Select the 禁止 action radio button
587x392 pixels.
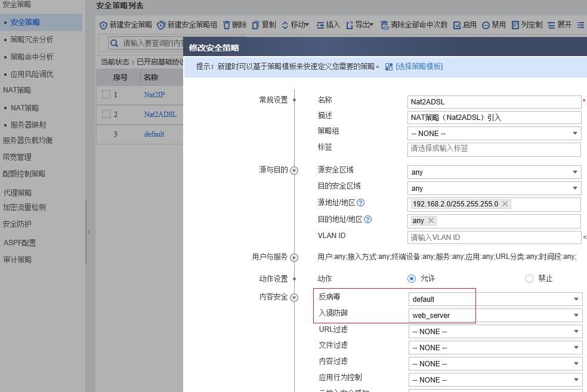[529, 279]
